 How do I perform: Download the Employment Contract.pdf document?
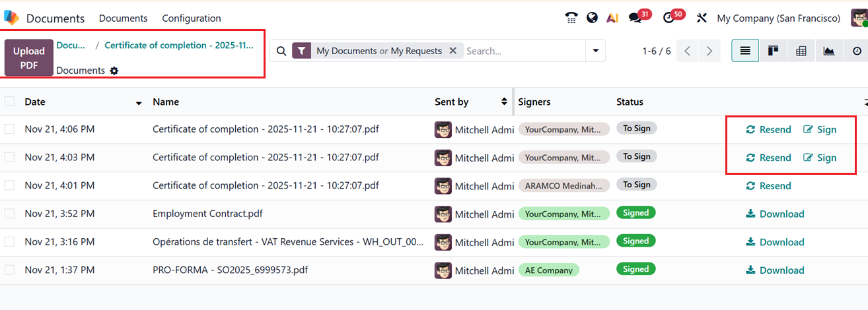click(775, 214)
